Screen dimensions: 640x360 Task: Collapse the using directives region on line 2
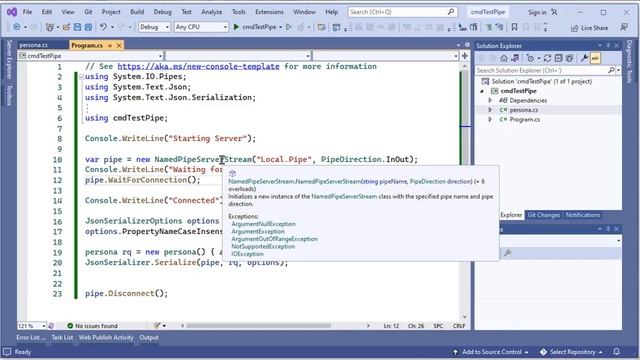[x=81, y=77]
